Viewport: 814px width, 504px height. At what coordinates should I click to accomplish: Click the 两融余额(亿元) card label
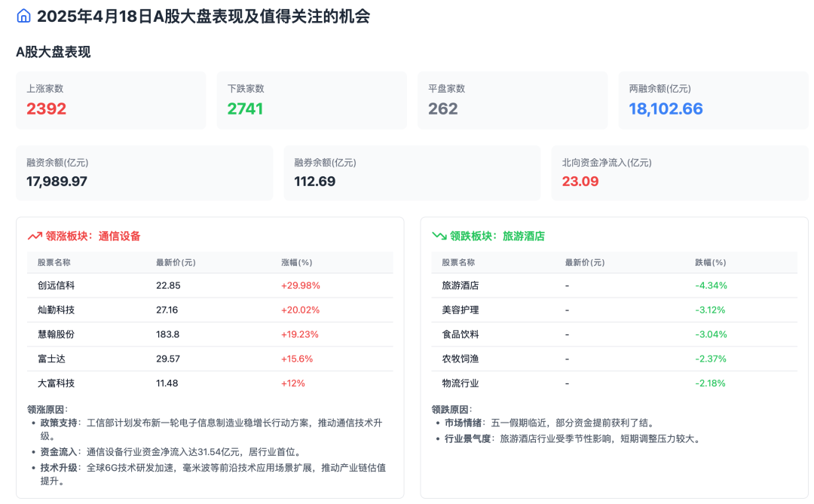659,89
